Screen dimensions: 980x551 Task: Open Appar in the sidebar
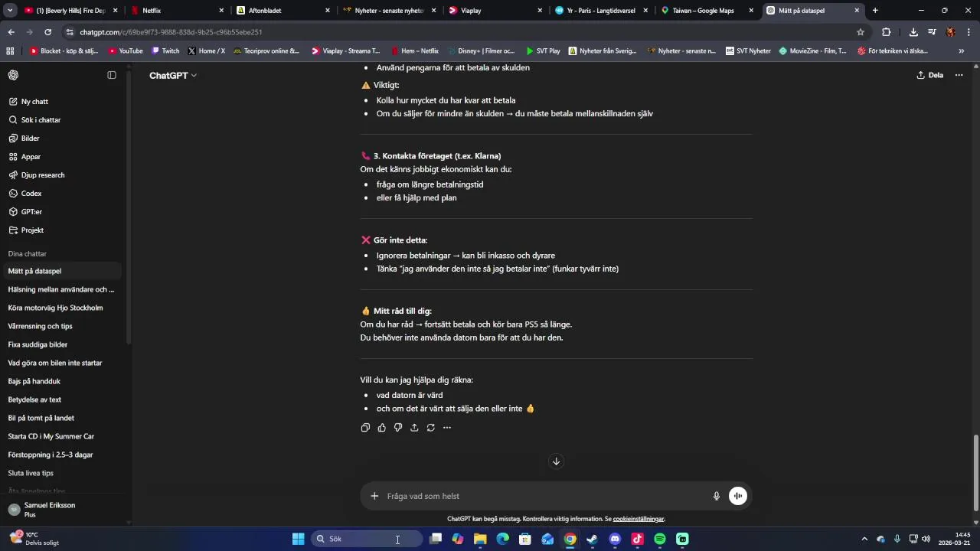click(x=61, y=157)
